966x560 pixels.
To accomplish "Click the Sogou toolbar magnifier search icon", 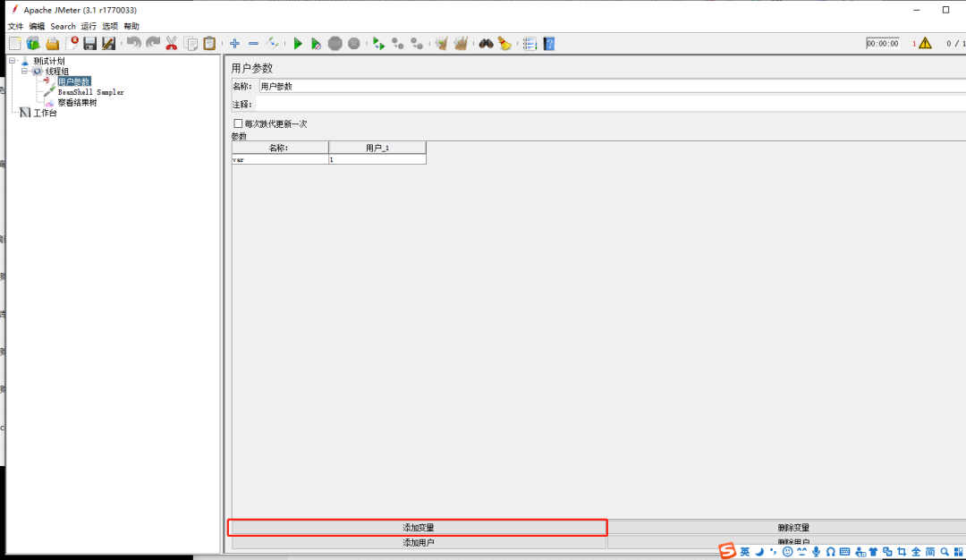I will pos(945,551).
